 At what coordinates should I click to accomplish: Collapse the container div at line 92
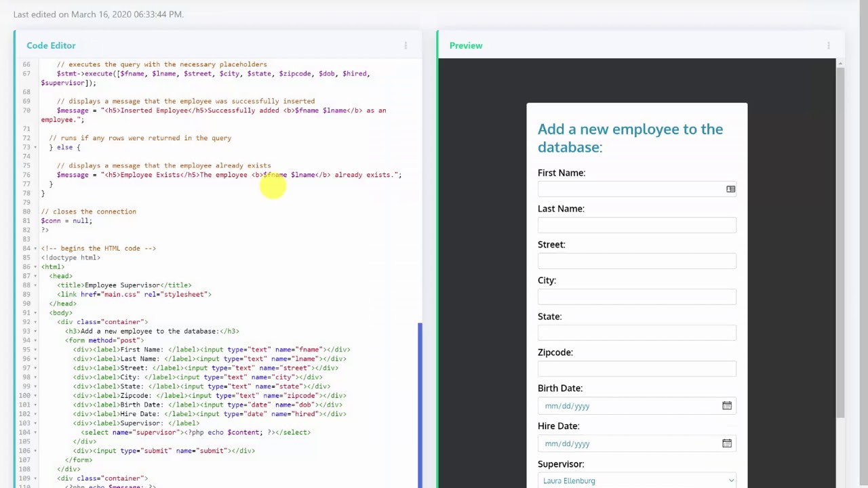[x=35, y=322]
